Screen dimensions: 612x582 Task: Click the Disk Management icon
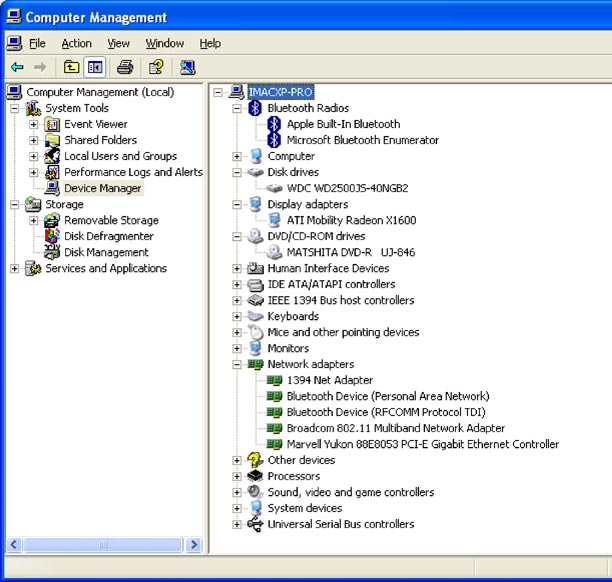click(52, 252)
